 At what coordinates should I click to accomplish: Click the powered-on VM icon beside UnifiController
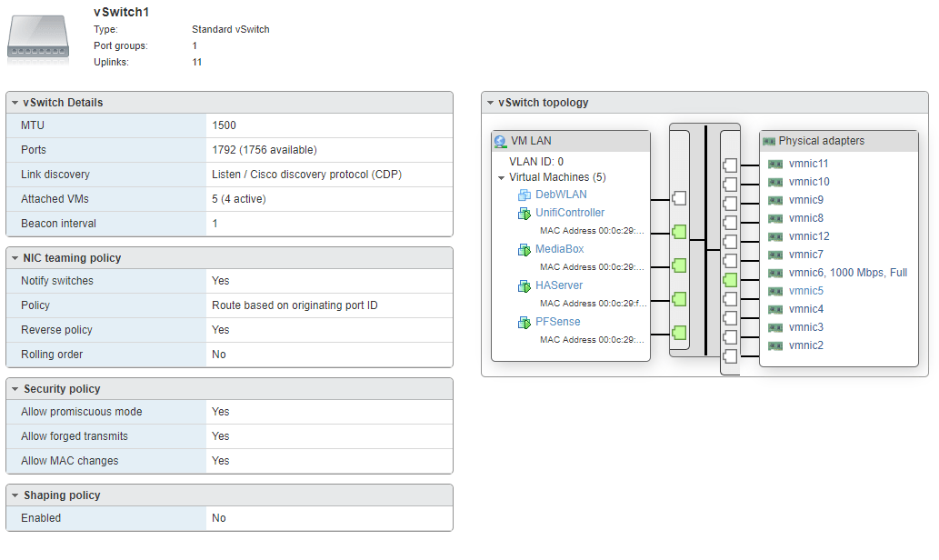pyautogui.click(x=525, y=213)
